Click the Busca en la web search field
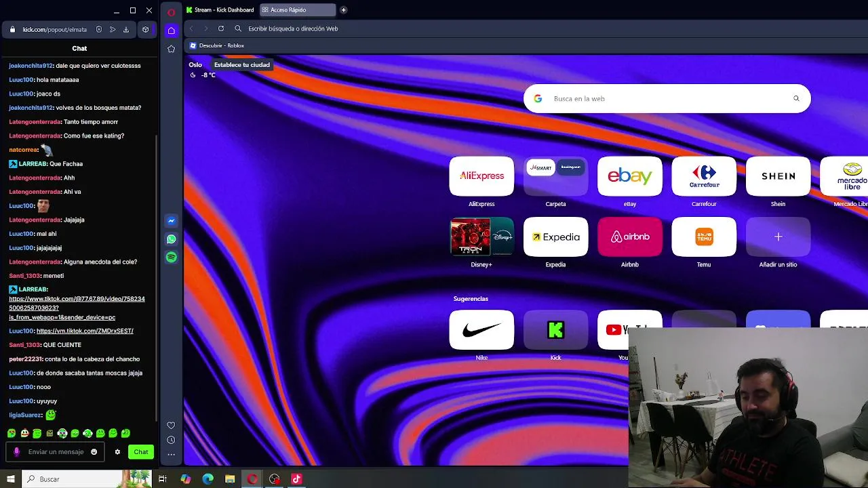This screenshot has height=488, width=868. coord(667,99)
